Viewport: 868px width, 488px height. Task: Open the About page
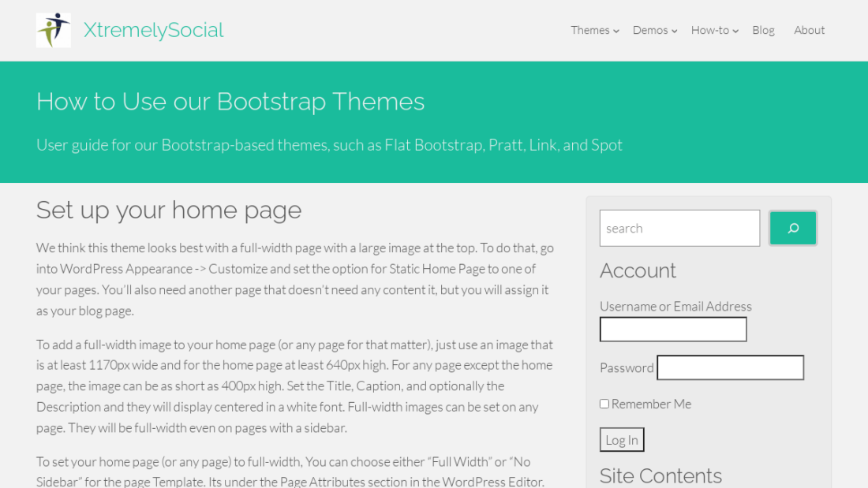click(x=809, y=31)
